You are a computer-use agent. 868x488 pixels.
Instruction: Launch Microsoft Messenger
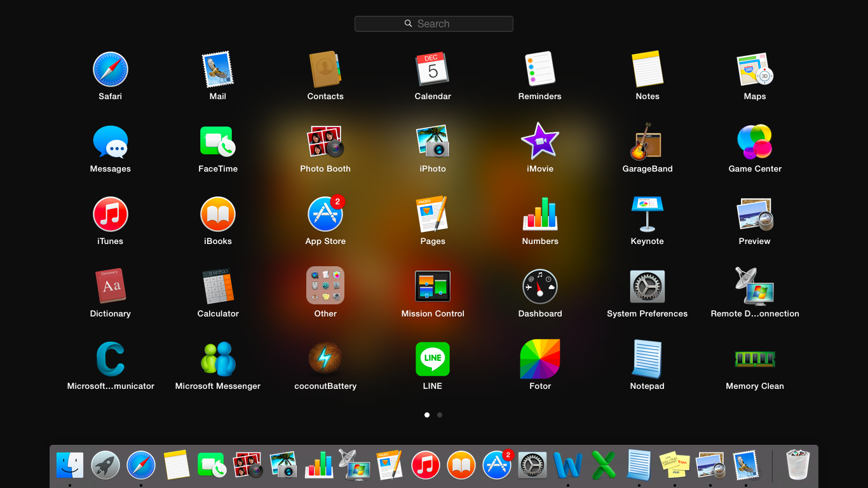coord(218,359)
